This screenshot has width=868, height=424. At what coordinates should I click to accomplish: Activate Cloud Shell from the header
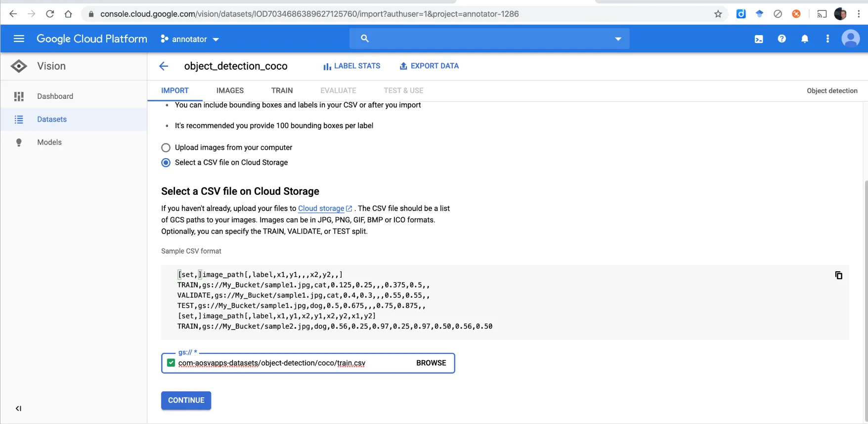[759, 39]
